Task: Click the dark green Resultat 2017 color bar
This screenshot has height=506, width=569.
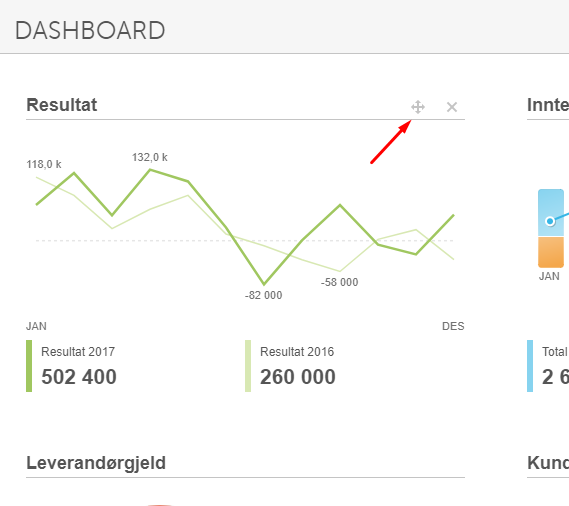Action: (29, 366)
